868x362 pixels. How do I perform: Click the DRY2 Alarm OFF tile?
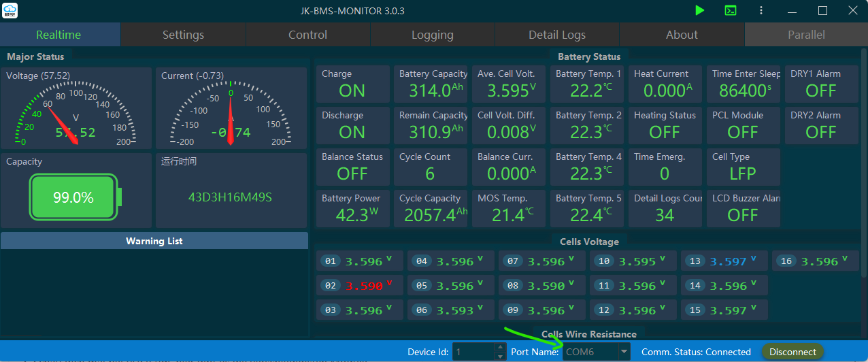click(x=822, y=125)
